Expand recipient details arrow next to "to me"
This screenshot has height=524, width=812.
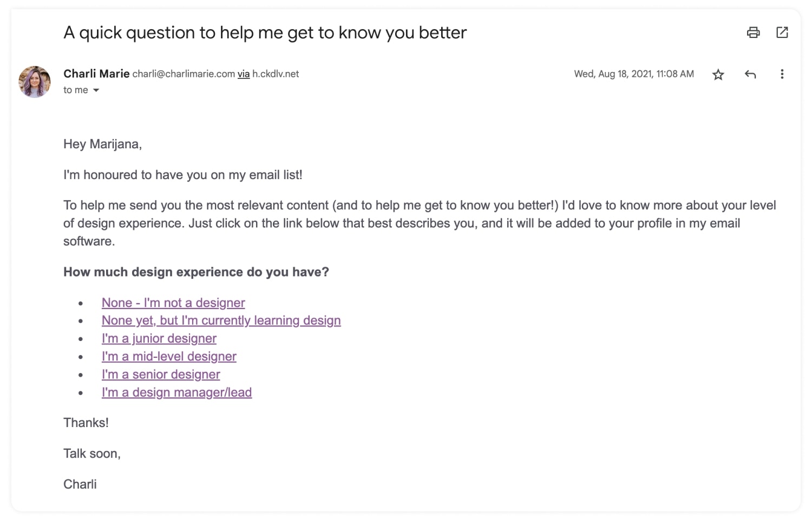(96, 90)
